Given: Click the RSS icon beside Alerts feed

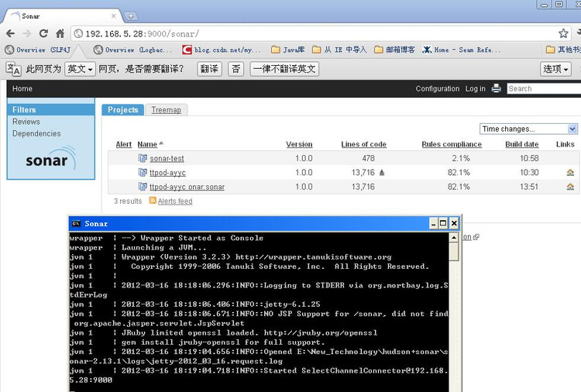Looking at the screenshot, I should point(153,201).
